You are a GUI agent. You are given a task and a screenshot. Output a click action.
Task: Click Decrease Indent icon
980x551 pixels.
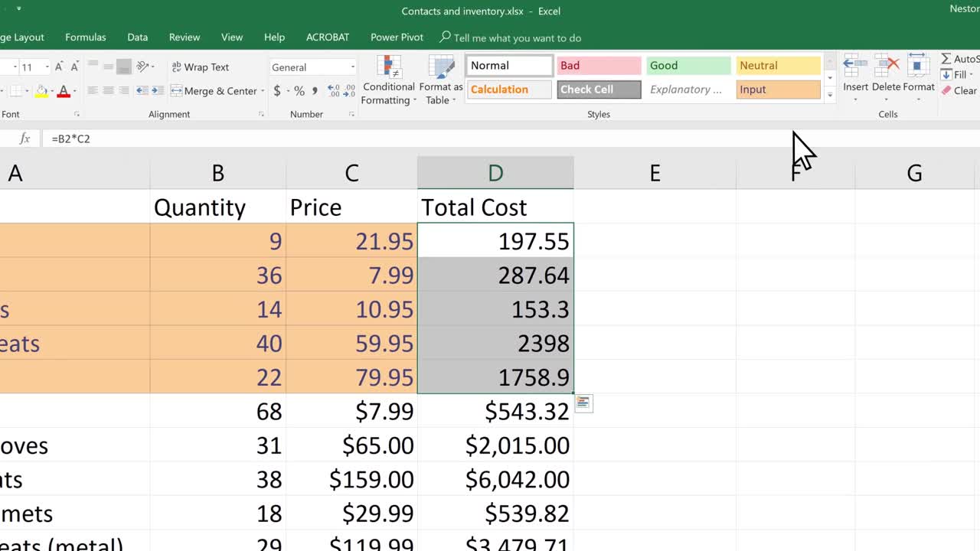tap(142, 91)
